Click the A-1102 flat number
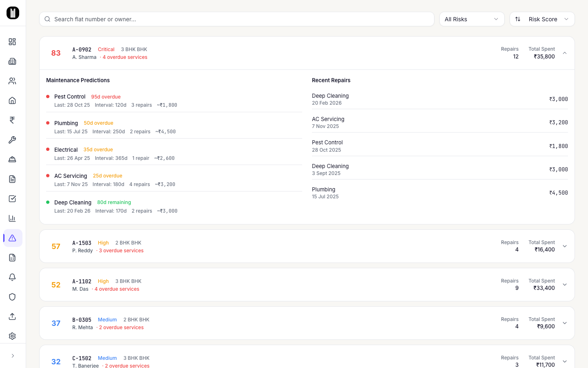This screenshot has width=588, height=368. click(82, 281)
